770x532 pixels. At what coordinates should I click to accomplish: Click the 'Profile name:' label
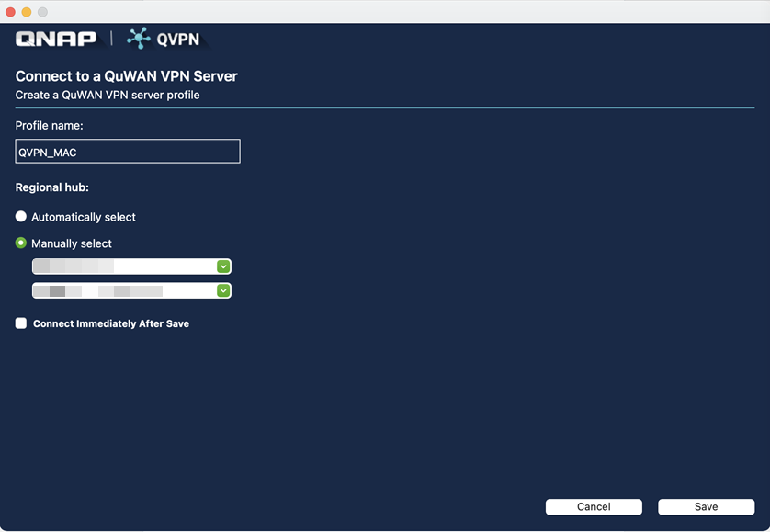coord(49,126)
